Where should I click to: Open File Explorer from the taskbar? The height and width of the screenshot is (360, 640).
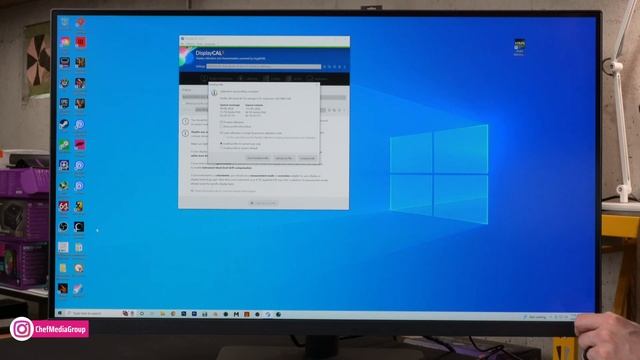163,314
